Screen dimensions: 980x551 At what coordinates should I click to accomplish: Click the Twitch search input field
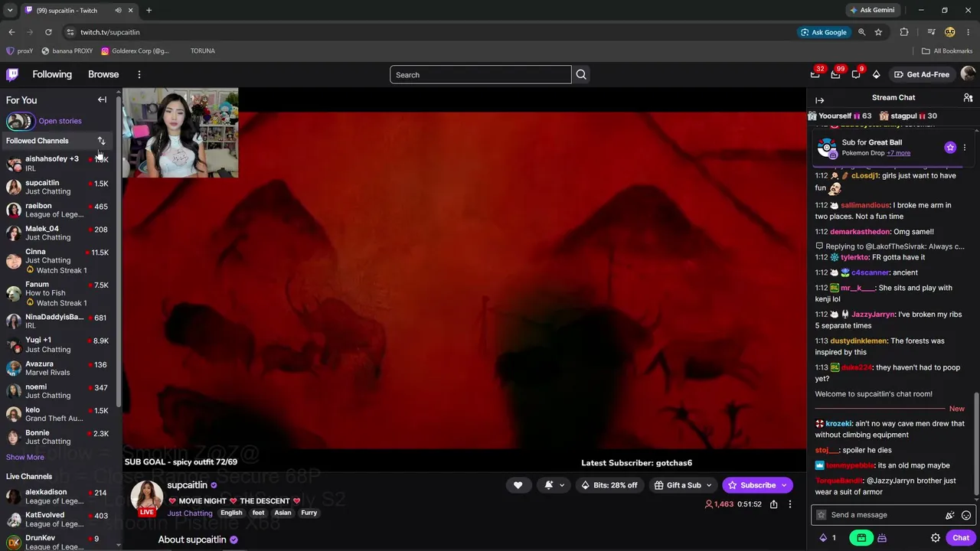(481, 75)
